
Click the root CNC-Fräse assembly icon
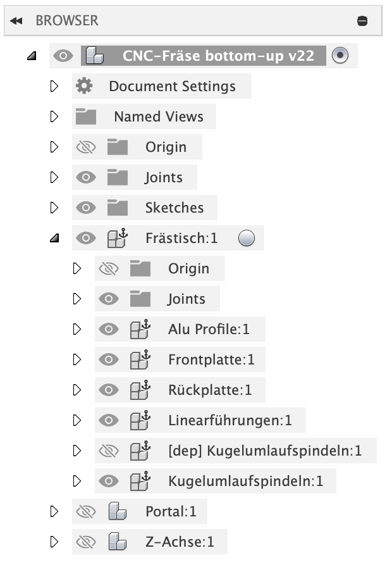94,56
